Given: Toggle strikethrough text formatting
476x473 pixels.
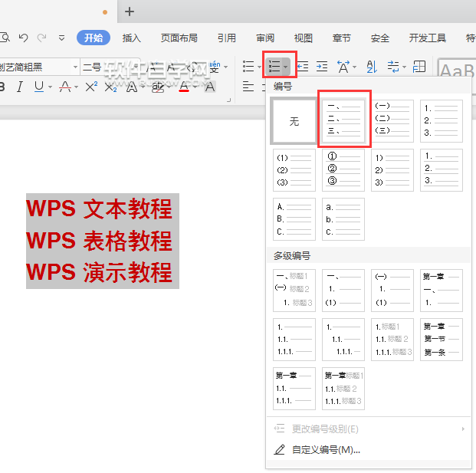Looking at the screenshot, I should point(65,87).
